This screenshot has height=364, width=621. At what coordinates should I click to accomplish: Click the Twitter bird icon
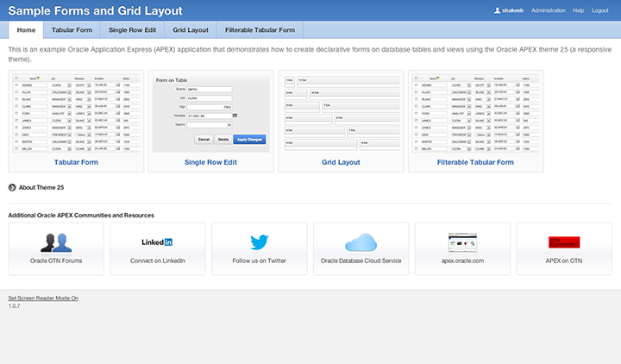[x=259, y=242]
